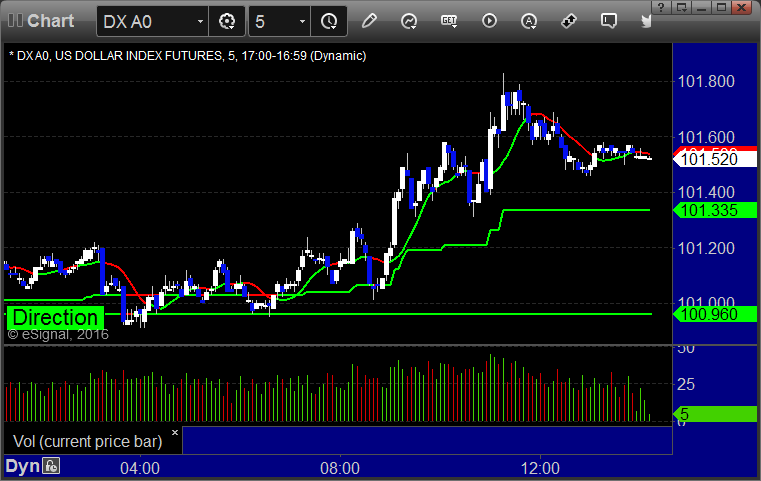Click the symbol link arrows icon
The width and height of the screenshot is (761, 481).
pyautogui.click(x=569, y=21)
